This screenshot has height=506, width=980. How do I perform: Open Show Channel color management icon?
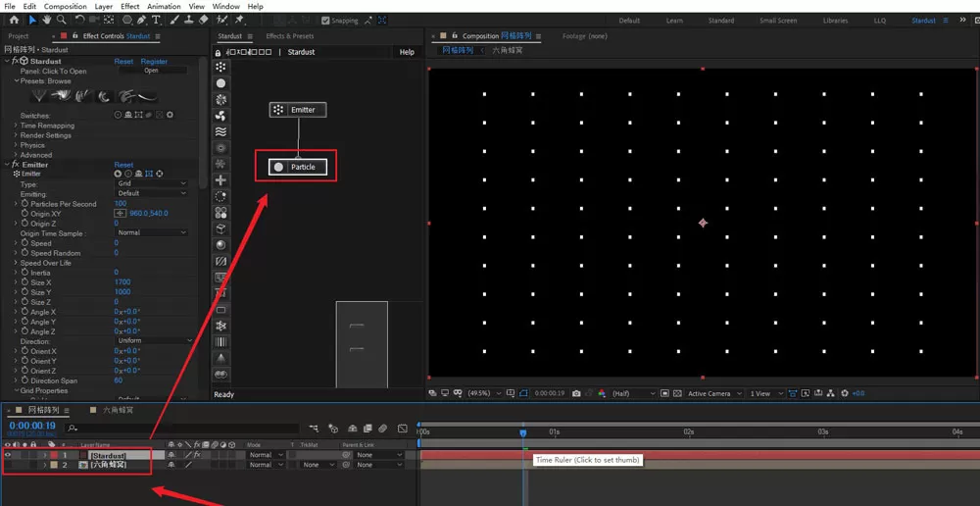point(602,393)
